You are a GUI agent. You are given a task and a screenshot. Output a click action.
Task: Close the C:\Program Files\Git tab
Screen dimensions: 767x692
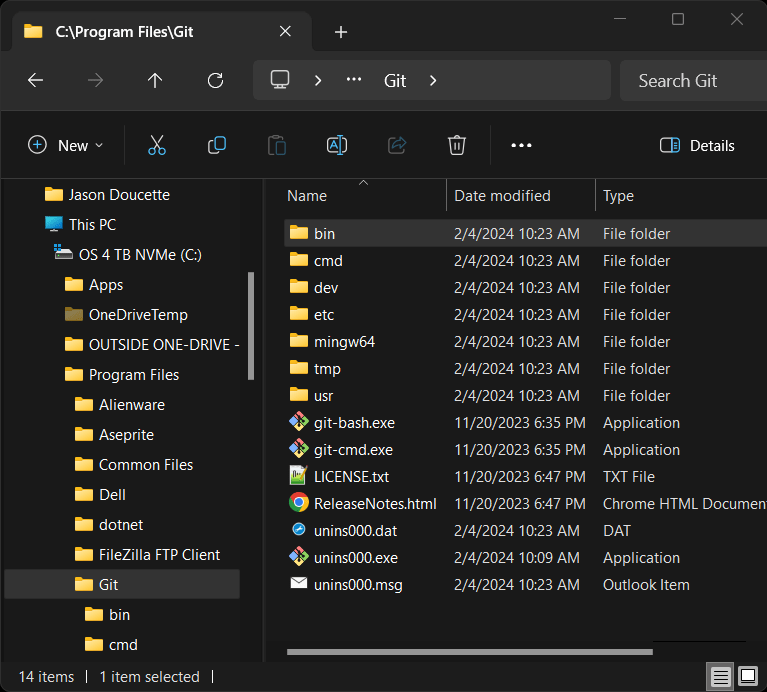[x=285, y=32]
